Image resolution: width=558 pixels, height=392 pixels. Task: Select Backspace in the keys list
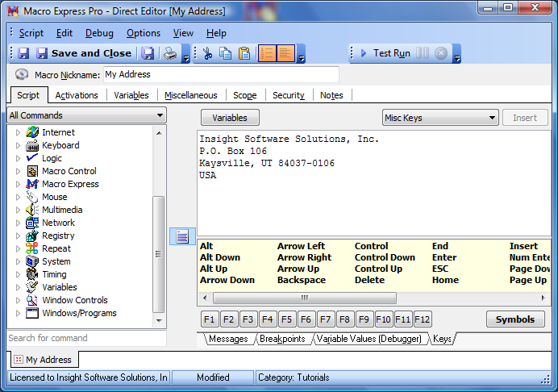302,280
